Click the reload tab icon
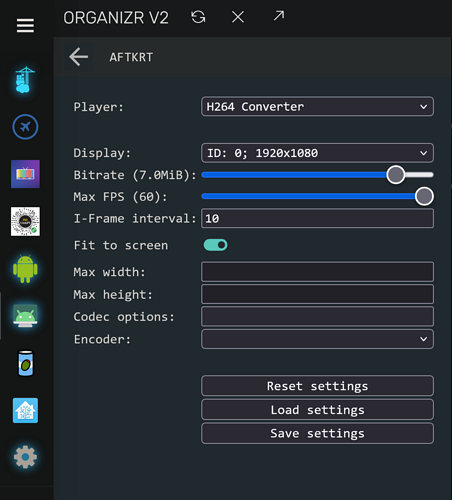The width and height of the screenshot is (452, 500). click(x=198, y=17)
